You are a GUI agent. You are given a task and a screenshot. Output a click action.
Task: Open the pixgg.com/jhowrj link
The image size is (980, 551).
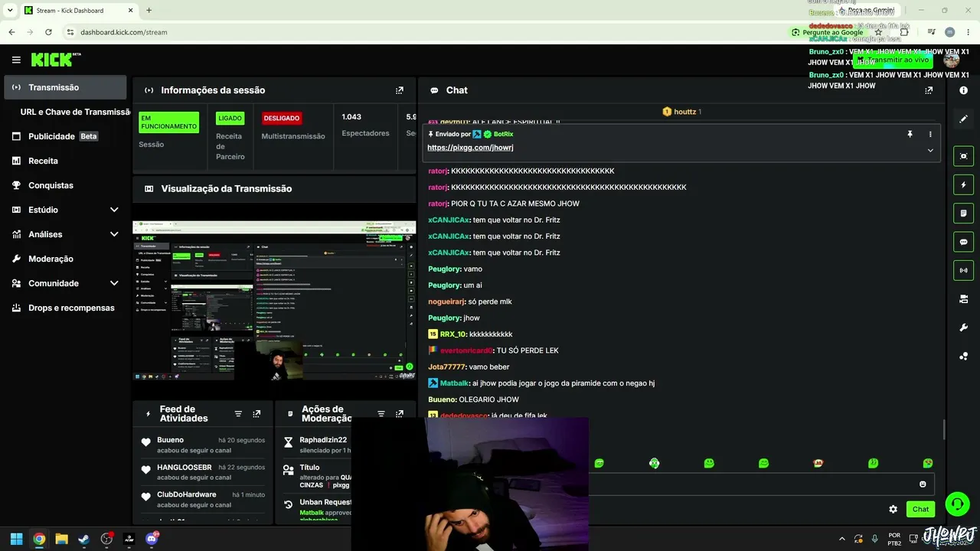pyautogui.click(x=470, y=148)
